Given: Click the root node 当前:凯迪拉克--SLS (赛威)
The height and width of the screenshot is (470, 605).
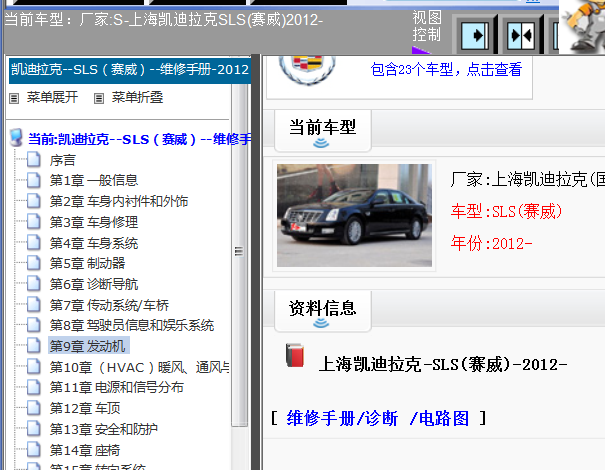Looking at the screenshot, I should point(140,139).
